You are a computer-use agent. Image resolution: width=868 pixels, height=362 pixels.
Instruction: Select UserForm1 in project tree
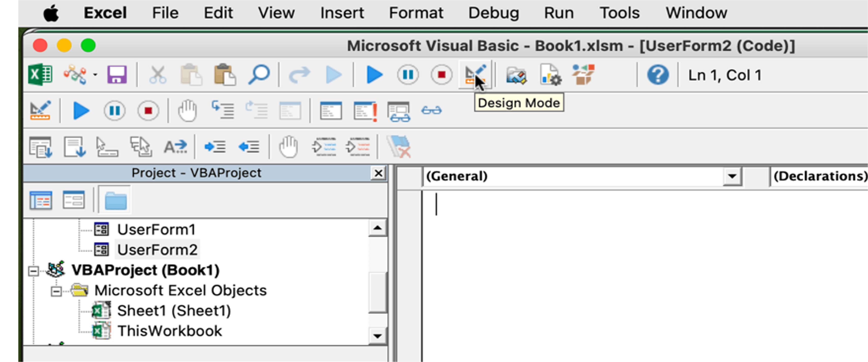pyautogui.click(x=156, y=230)
